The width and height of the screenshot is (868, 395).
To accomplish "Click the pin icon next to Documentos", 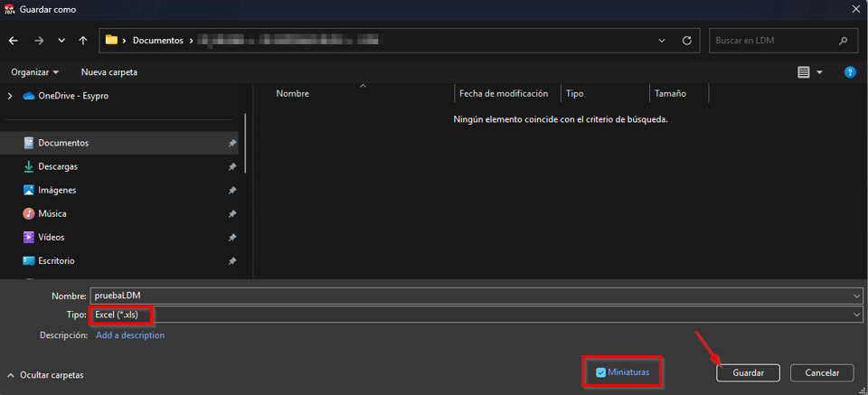I will tap(232, 143).
